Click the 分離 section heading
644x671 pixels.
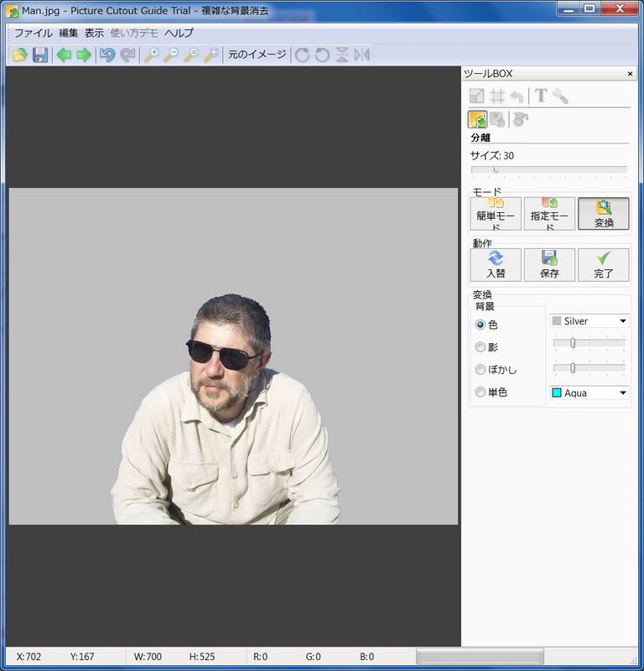[480, 138]
